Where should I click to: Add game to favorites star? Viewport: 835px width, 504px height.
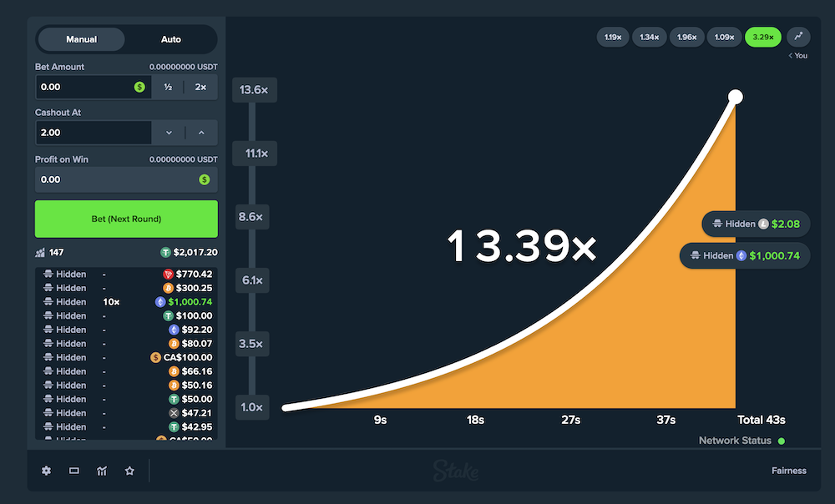coord(129,471)
